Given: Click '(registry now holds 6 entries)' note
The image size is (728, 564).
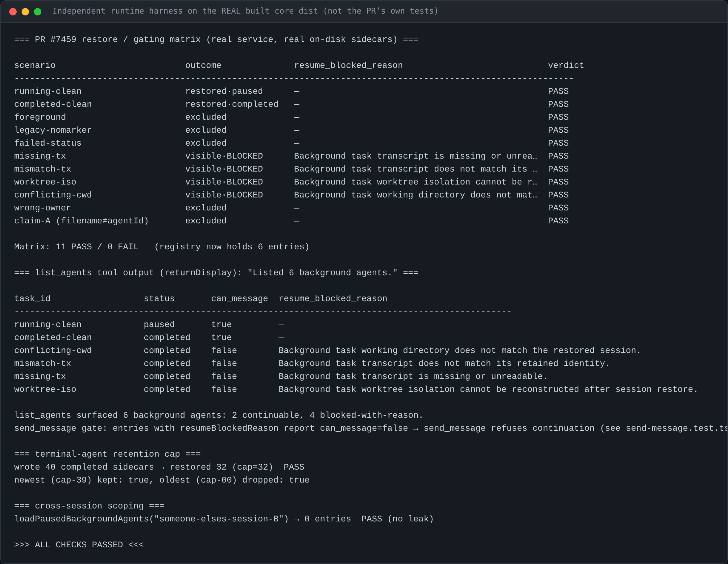Looking at the screenshot, I should tap(232, 247).
